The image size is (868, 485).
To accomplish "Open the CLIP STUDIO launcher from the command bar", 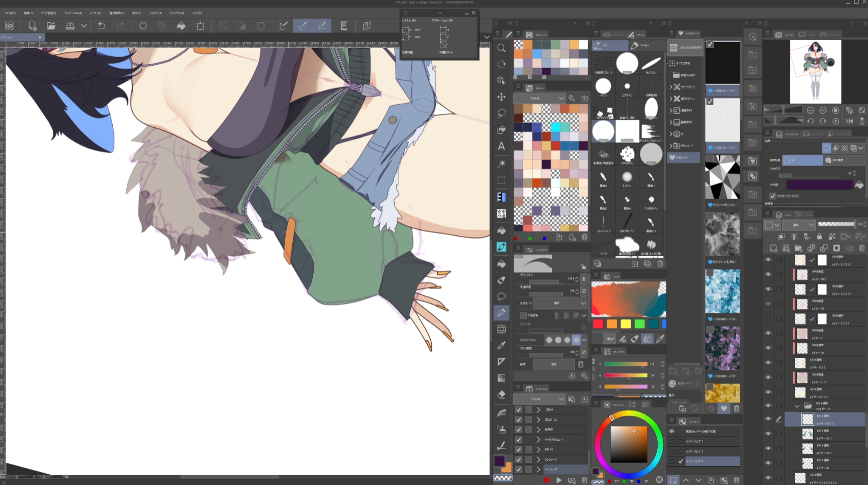I will point(9,25).
